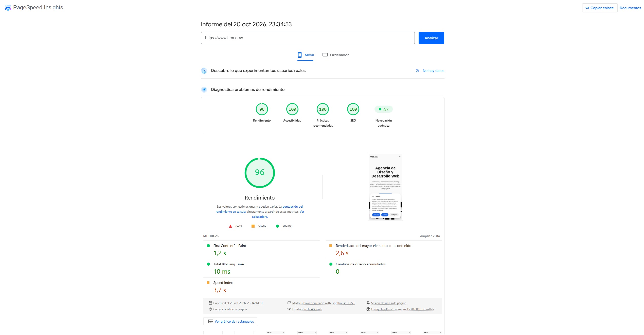Toggle the Ampliar vista metrics option
The width and height of the screenshot is (644, 335).
point(430,236)
